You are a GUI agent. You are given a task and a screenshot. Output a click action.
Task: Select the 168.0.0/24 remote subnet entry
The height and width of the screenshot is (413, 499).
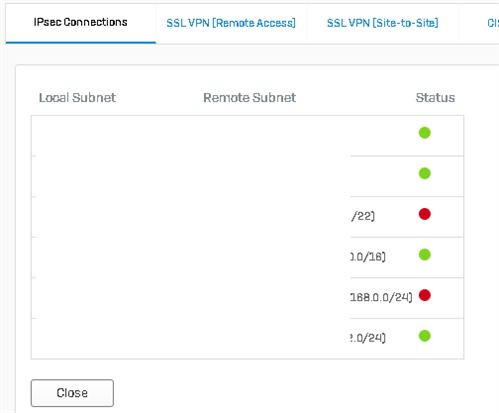click(381, 297)
